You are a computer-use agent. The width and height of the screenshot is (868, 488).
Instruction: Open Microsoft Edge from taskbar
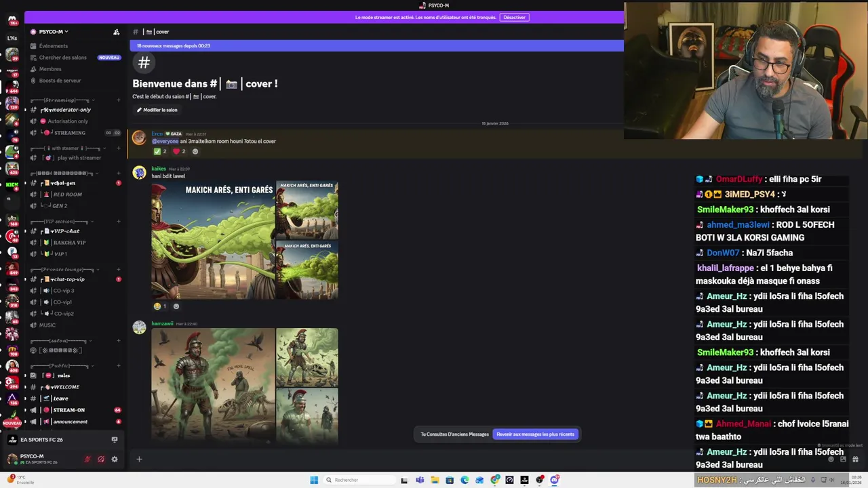click(x=465, y=480)
